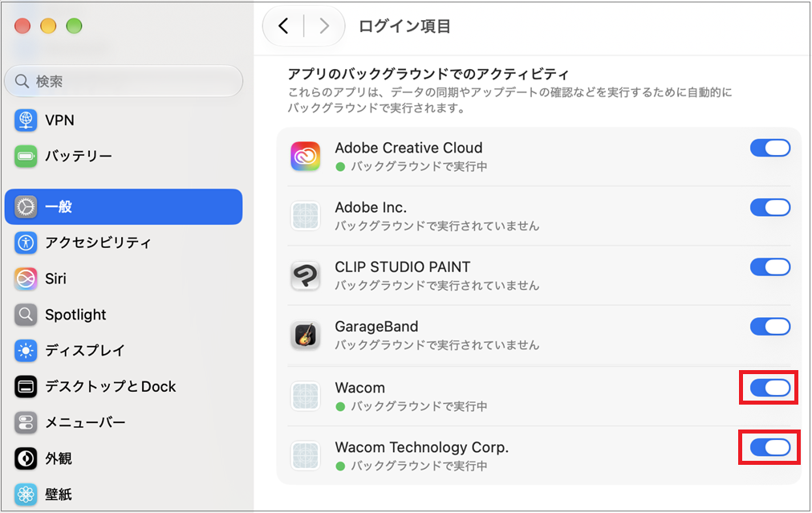The height and width of the screenshot is (513, 812).
Task: Open ディスプレイ settings
Action: (x=124, y=351)
